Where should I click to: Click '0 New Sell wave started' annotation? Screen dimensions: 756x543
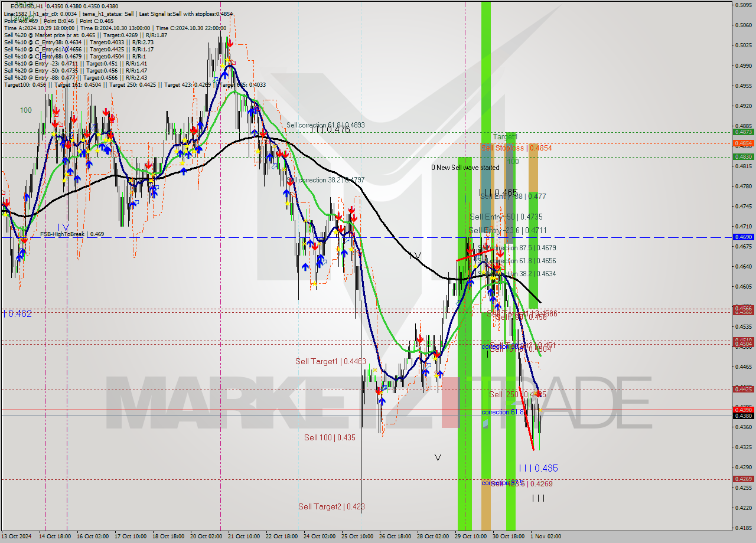click(x=465, y=168)
